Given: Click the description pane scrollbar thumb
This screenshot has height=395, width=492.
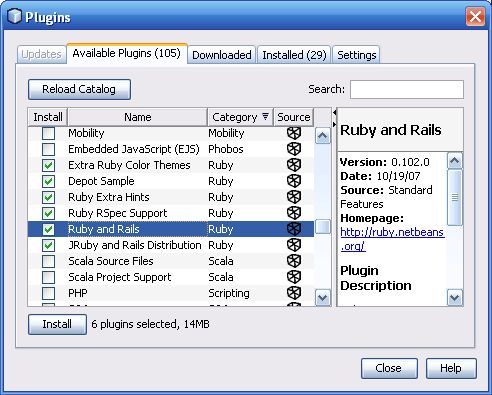Looking at the screenshot, I should (x=455, y=197).
